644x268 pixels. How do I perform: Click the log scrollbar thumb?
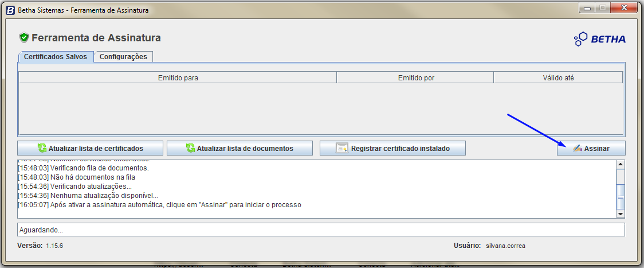[621, 197]
